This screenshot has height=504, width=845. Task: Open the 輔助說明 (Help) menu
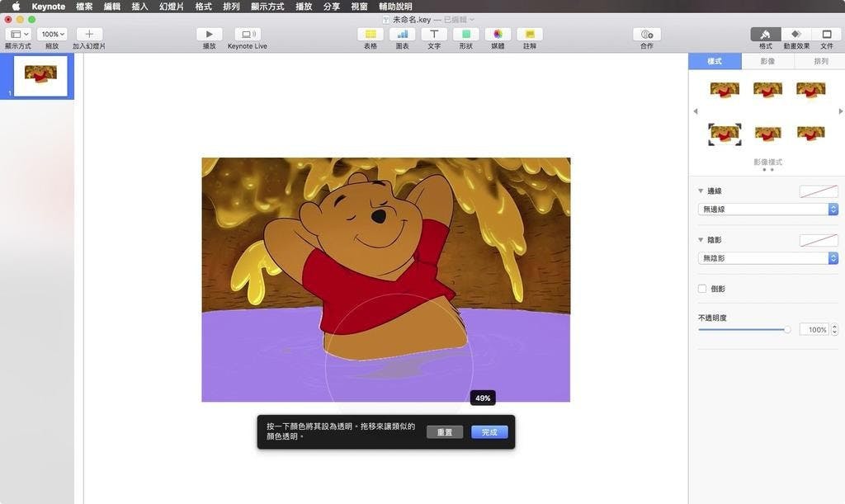tap(395, 7)
